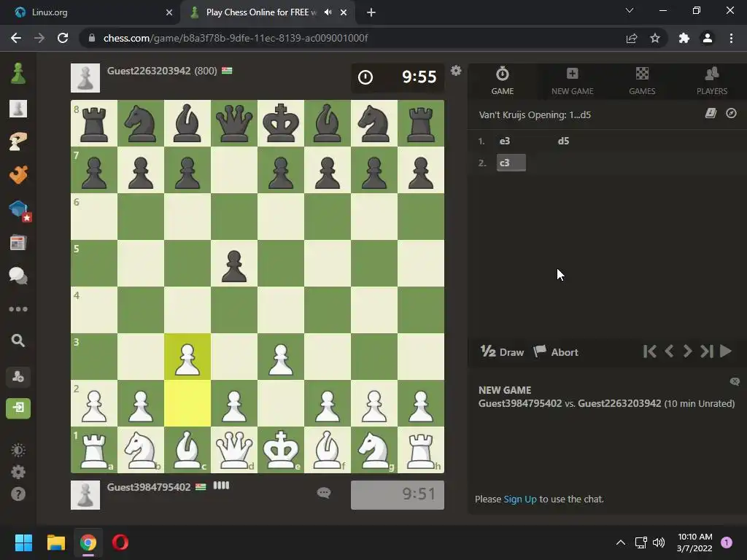This screenshot has height=560, width=747.
Task: Open the Social chat bubbles icon
Action: (18, 276)
